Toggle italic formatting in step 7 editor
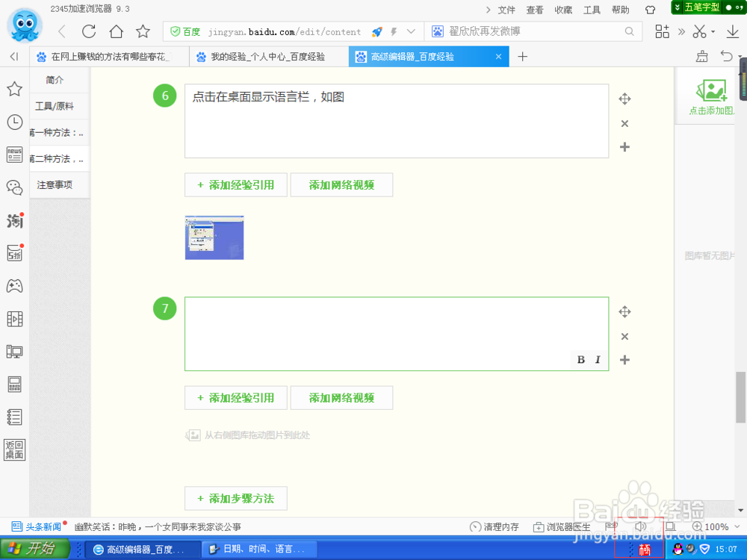Image resolution: width=747 pixels, height=560 pixels. [597, 359]
